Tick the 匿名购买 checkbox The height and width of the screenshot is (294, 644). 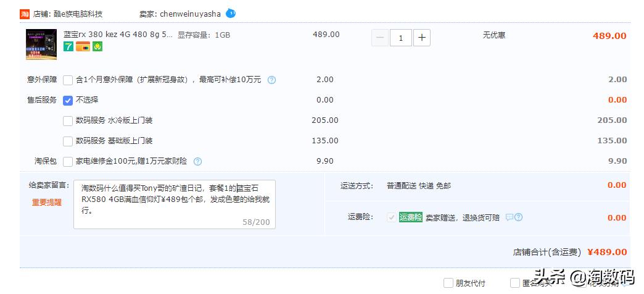(x=514, y=283)
